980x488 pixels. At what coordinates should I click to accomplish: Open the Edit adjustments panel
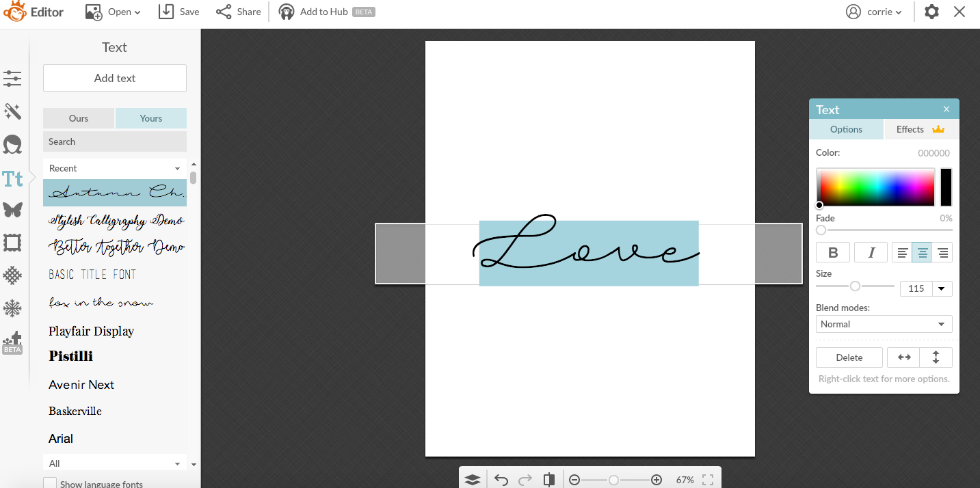coord(12,79)
